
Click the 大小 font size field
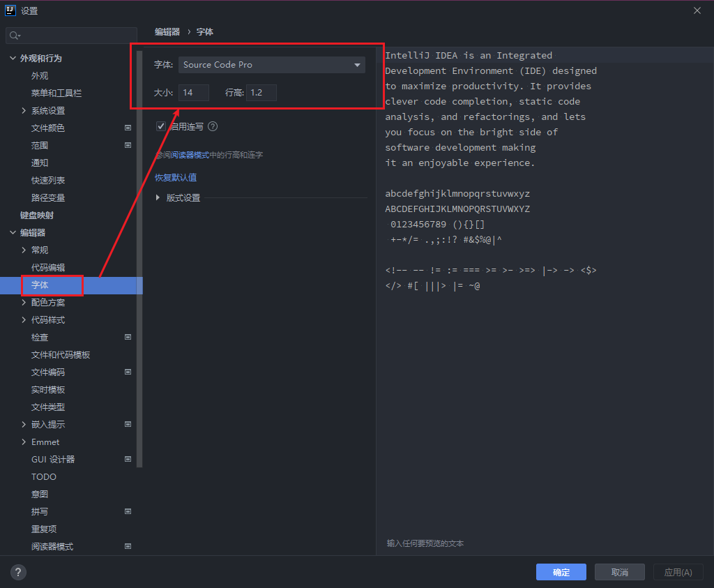click(x=194, y=93)
